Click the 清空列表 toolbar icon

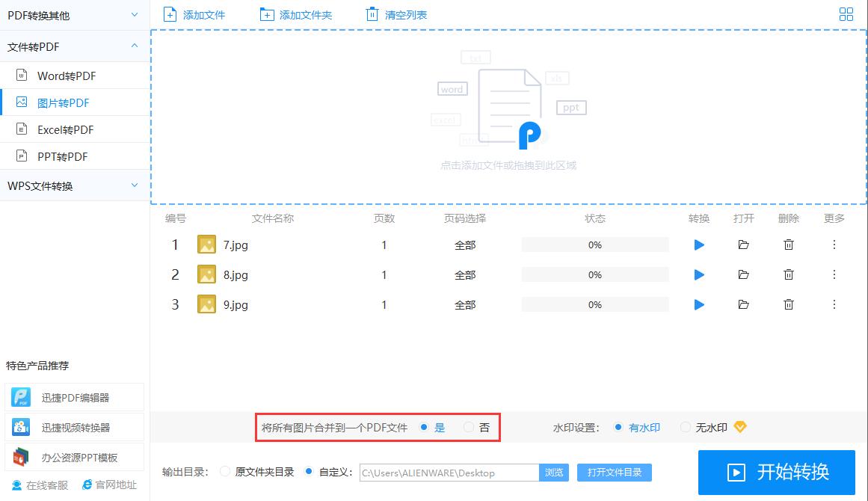[x=371, y=13]
